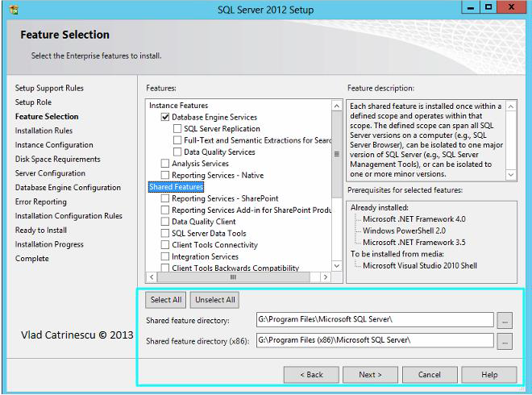532x395 pixels.
Task: Check Full-Text and Semantic Extractions for Search
Action: (177, 140)
